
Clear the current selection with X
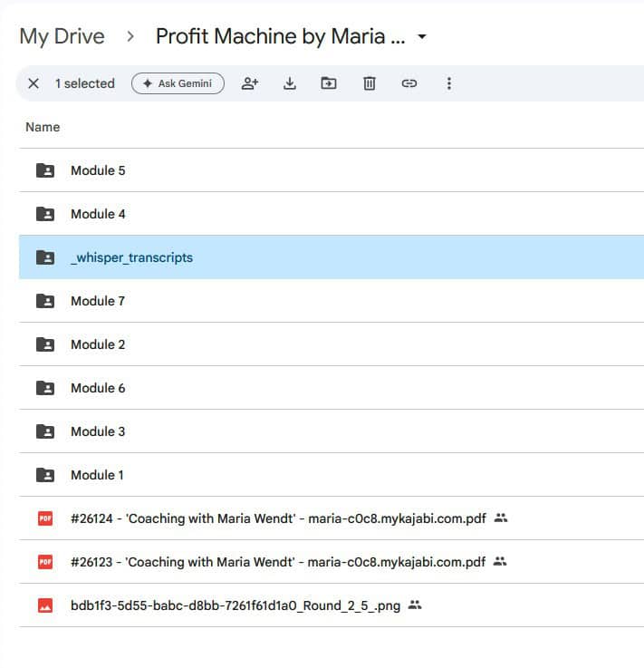34,83
